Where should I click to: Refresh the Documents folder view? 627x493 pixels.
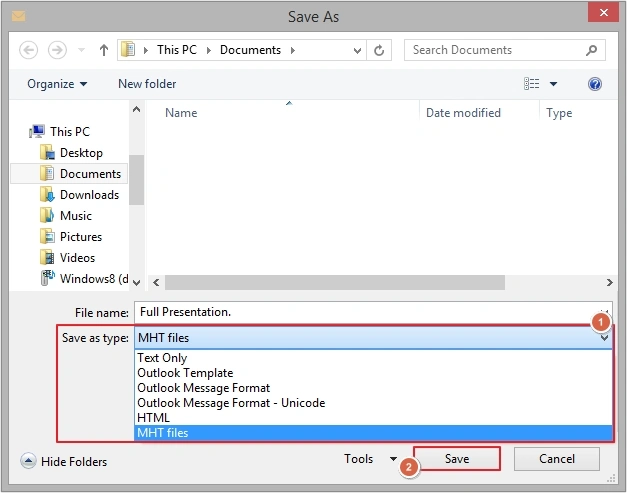379,50
